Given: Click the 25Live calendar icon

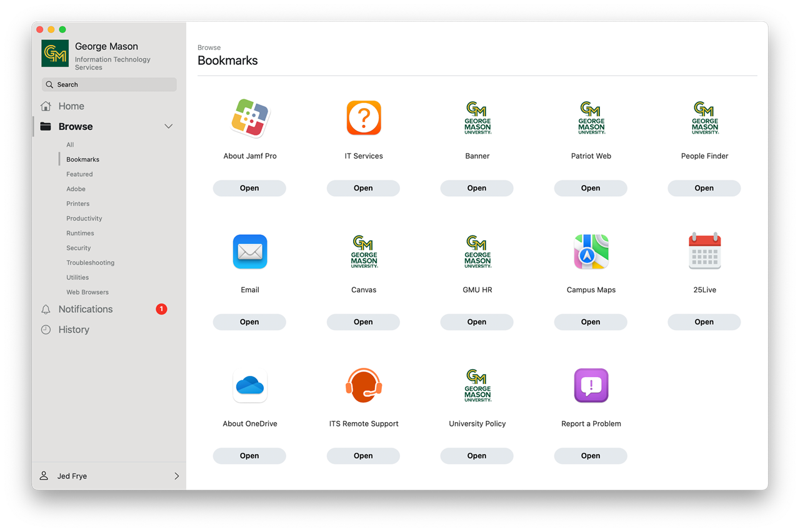Looking at the screenshot, I should tap(705, 251).
